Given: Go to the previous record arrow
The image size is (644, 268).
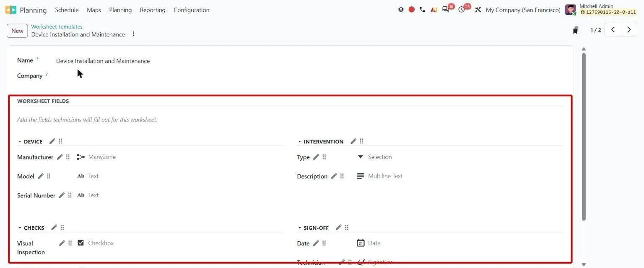Looking at the screenshot, I should point(613,30).
